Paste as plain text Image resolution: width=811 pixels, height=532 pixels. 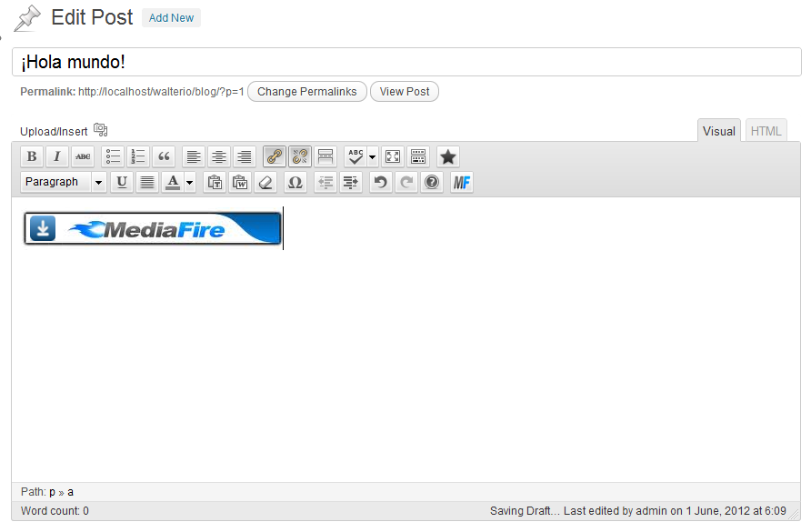coord(215,182)
